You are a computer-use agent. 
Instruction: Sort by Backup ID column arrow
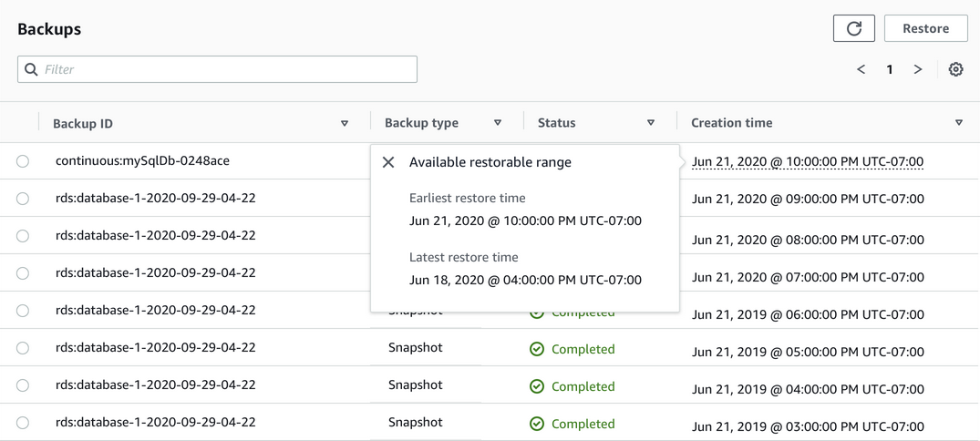tap(345, 123)
